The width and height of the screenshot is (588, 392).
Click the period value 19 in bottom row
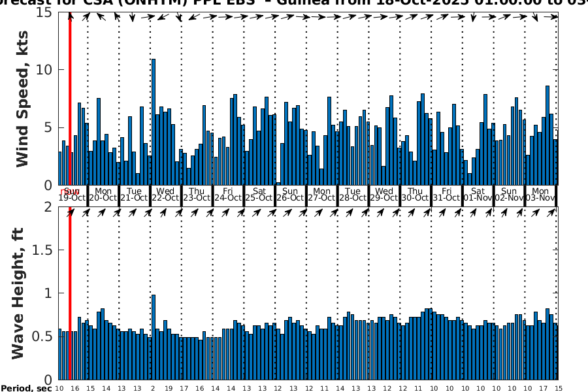click(169, 388)
